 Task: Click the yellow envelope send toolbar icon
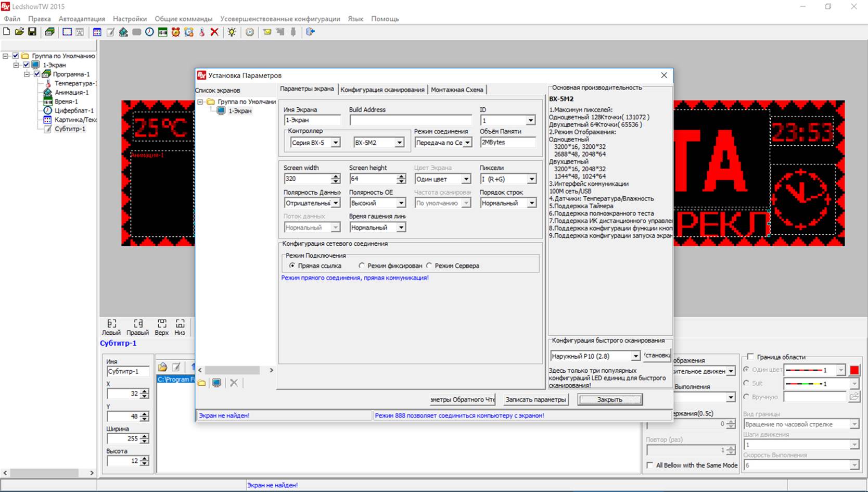[267, 32]
